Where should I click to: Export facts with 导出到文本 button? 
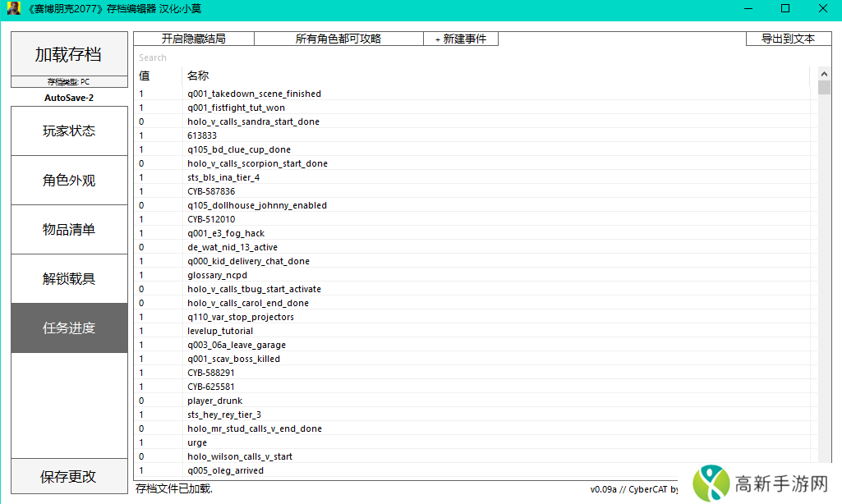(788, 39)
